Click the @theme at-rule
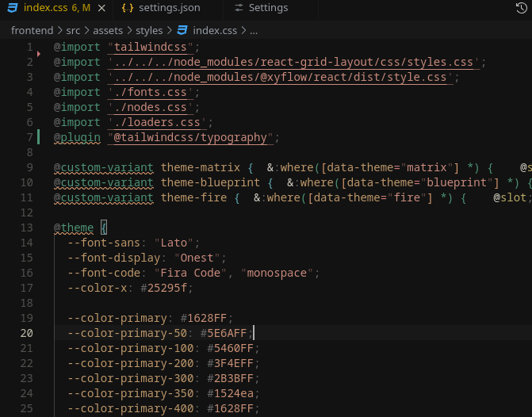 click(x=73, y=228)
